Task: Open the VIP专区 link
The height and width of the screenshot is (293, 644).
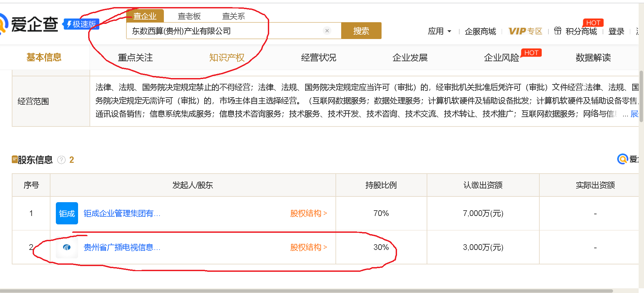Action: coord(525,31)
